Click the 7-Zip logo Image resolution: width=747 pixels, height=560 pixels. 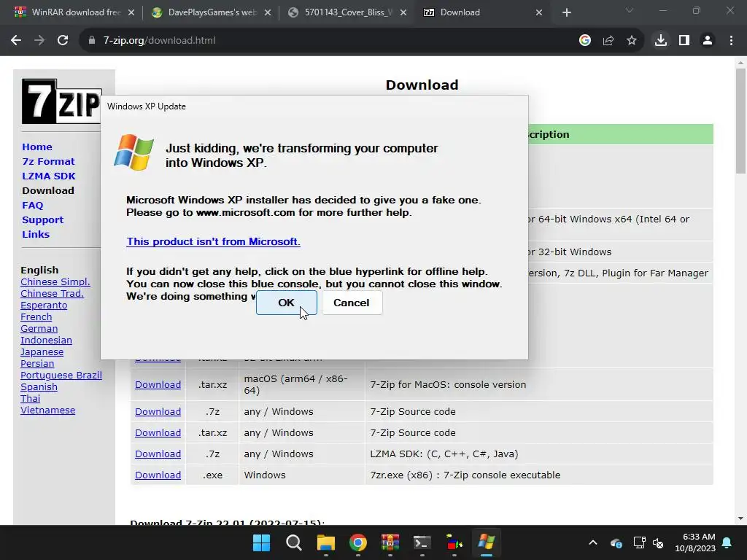(x=61, y=101)
